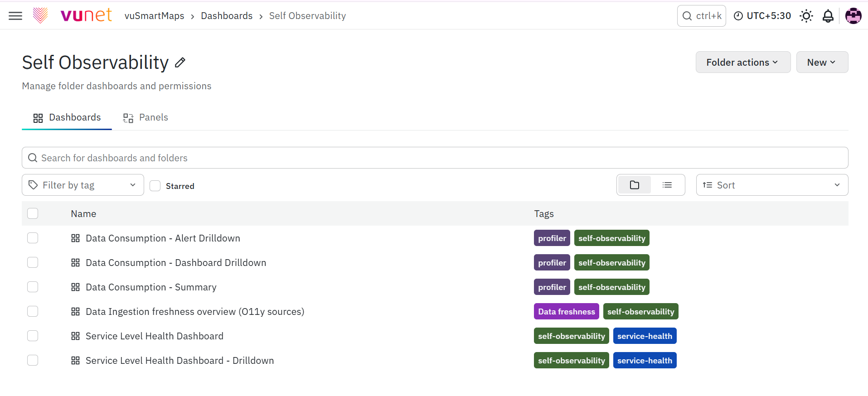Screen dimensions: 868x396
Task: Click self-observability tag on Summary row
Action: click(x=611, y=287)
